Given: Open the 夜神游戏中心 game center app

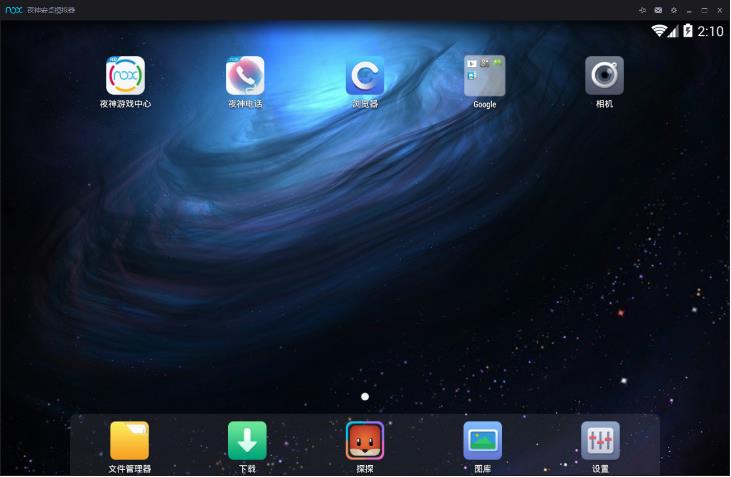Looking at the screenshot, I should coord(125,76).
